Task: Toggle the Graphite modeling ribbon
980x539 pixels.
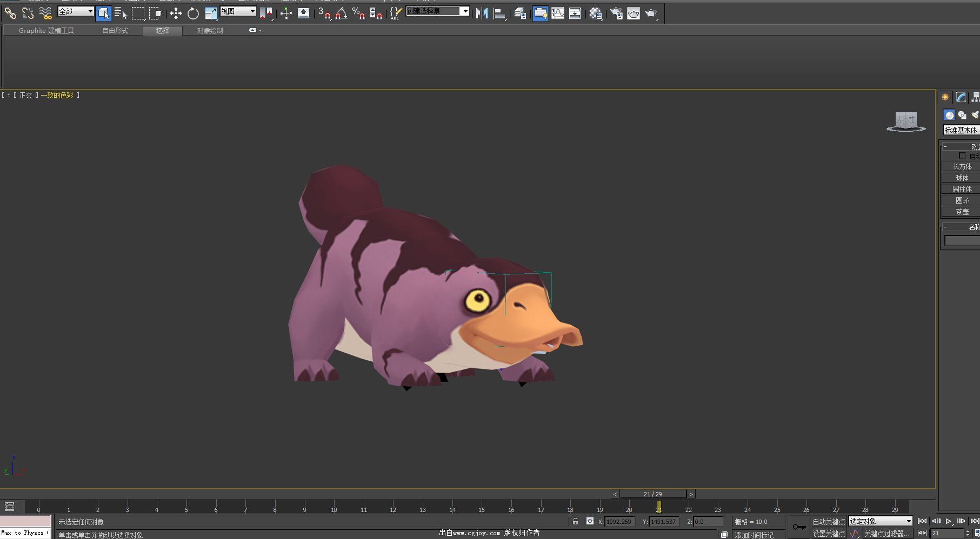Action: point(540,14)
